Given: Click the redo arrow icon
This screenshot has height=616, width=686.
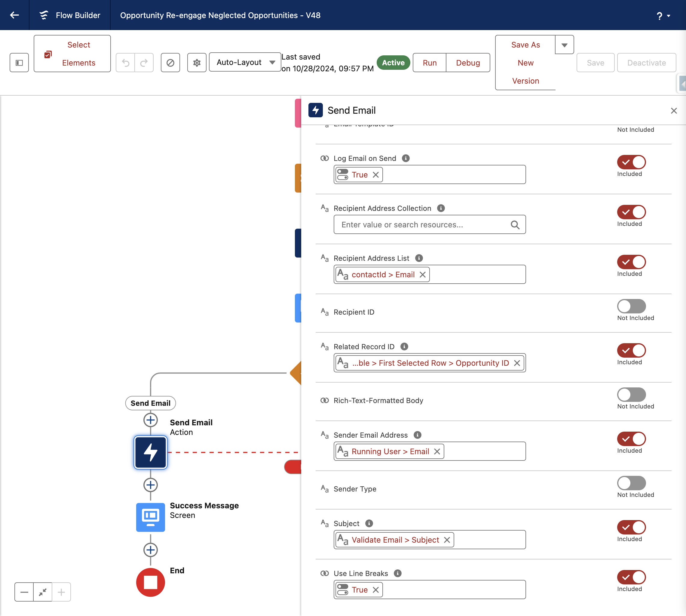Looking at the screenshot, I should 144,63.
